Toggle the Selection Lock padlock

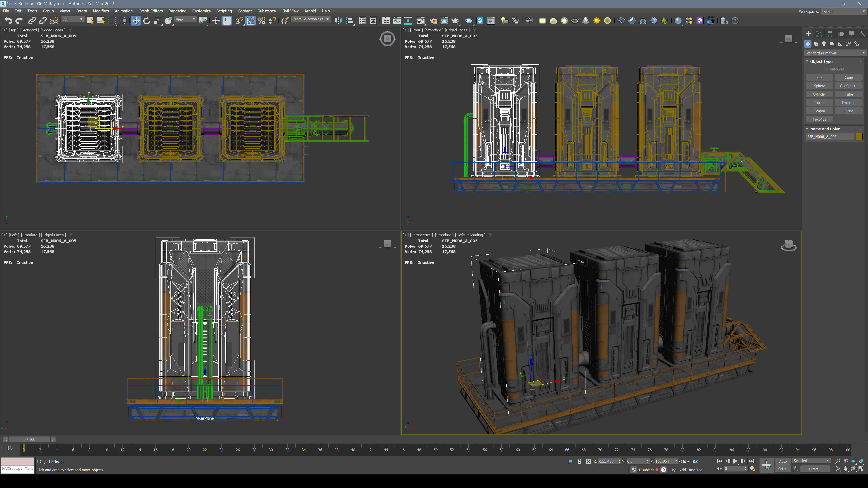(580, 461)
